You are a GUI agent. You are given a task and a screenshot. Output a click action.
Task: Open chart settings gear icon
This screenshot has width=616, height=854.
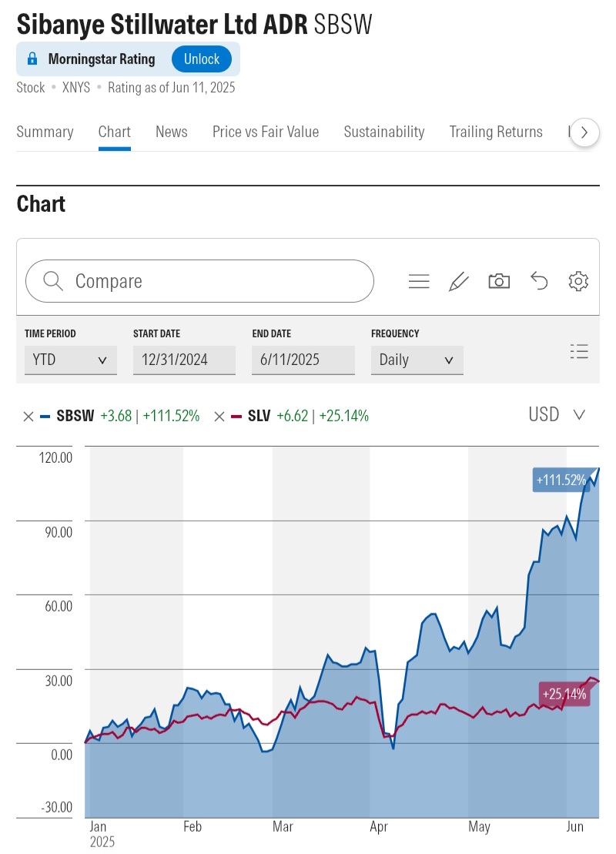point(578,281)
